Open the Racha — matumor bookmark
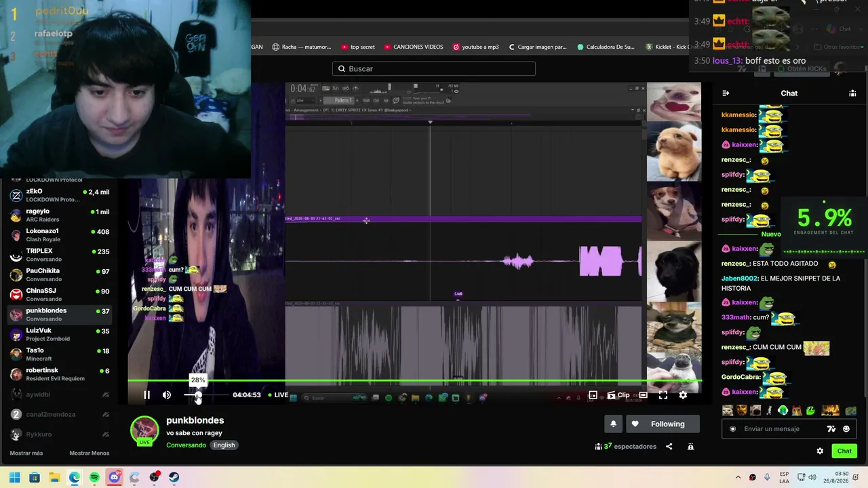 302,47
